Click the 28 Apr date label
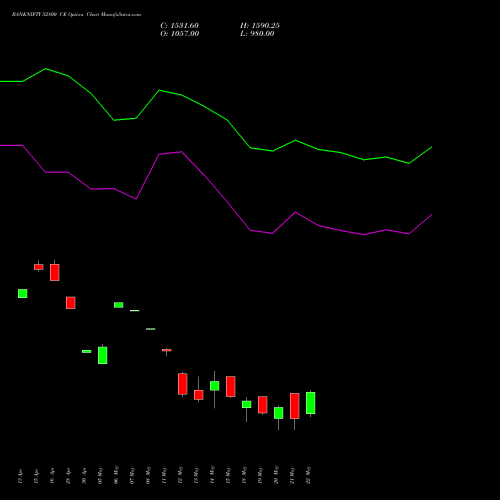The width and height of the screenshot is (500, 500). coord(68,476)
